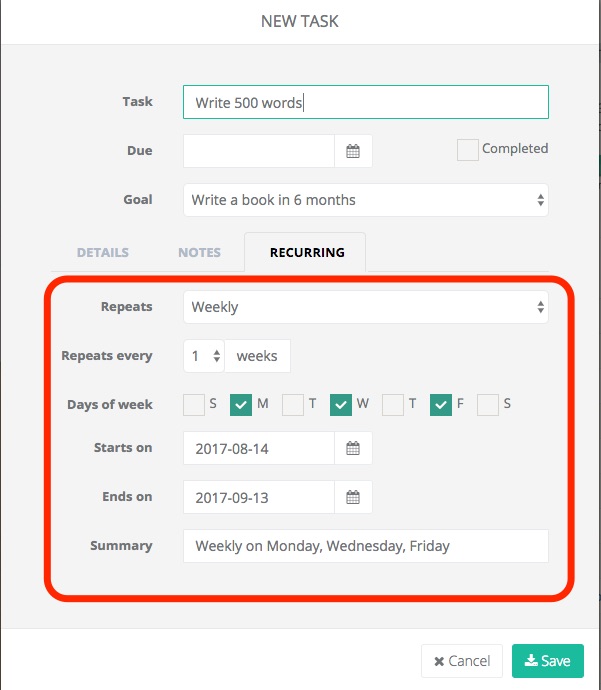Open calendar picker for Ends on date

[x=353, y=497]
